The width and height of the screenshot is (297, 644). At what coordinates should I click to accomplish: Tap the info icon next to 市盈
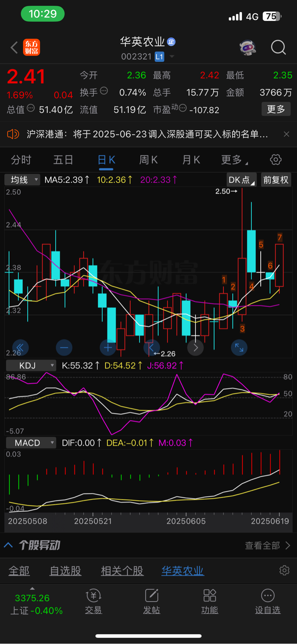183,108
